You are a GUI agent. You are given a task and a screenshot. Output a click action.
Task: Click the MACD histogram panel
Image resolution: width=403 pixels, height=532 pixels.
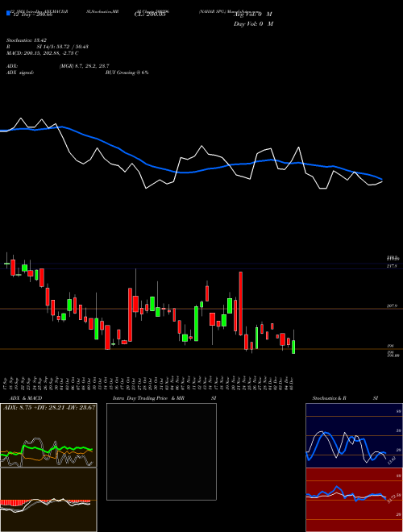(48, 500)
